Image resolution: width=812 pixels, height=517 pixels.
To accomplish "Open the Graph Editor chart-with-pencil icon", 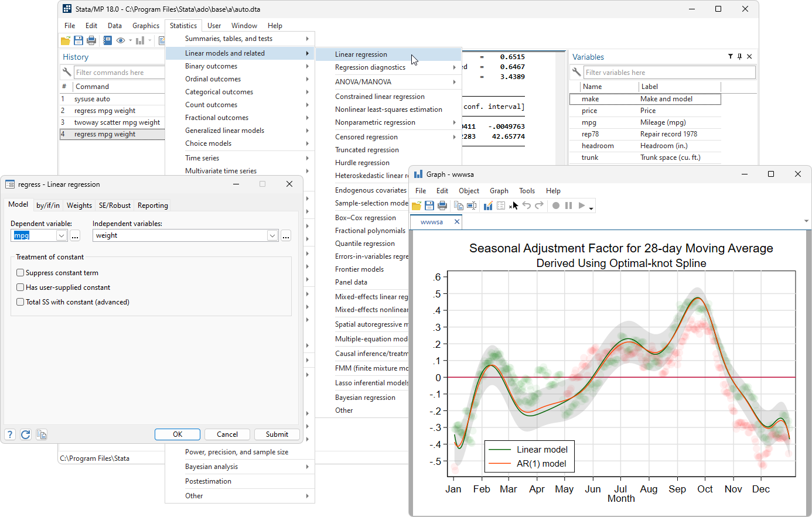I will [487, 206].
